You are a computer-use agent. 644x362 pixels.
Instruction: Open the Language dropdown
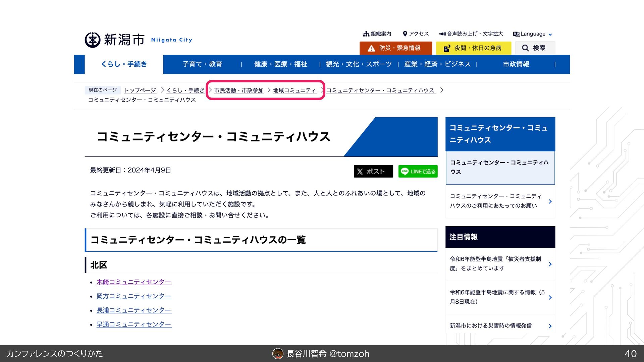click(533, 34)
